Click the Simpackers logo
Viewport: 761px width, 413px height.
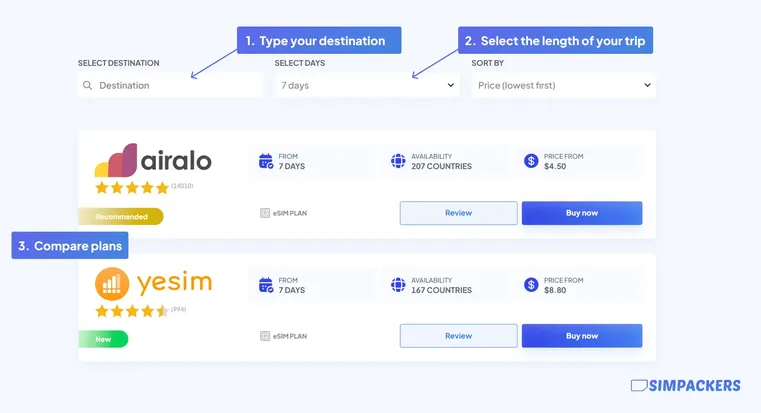[685, 385]
